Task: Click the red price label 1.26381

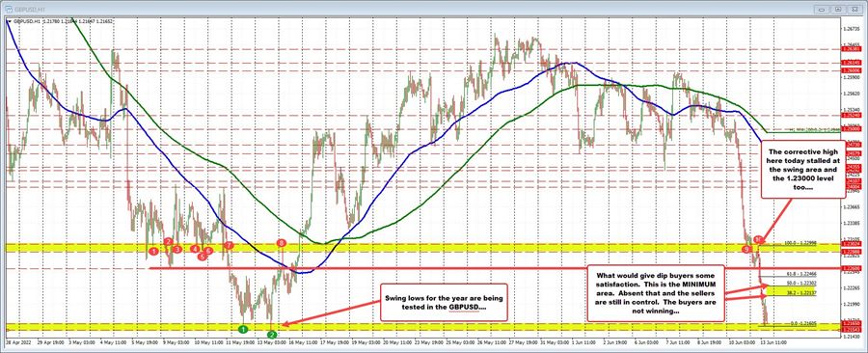Action: tap(853, 48)
